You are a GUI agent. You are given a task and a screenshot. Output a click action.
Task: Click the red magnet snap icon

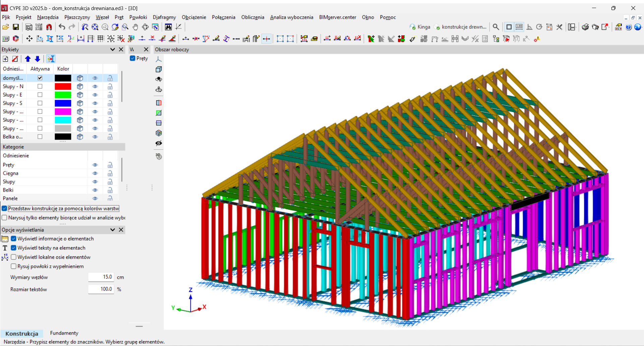[x=49, y=27]
